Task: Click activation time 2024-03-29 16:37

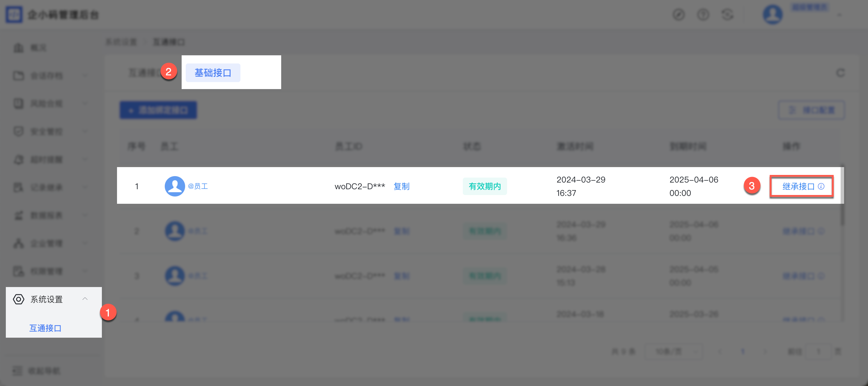Action: click(x=581, y=186)
